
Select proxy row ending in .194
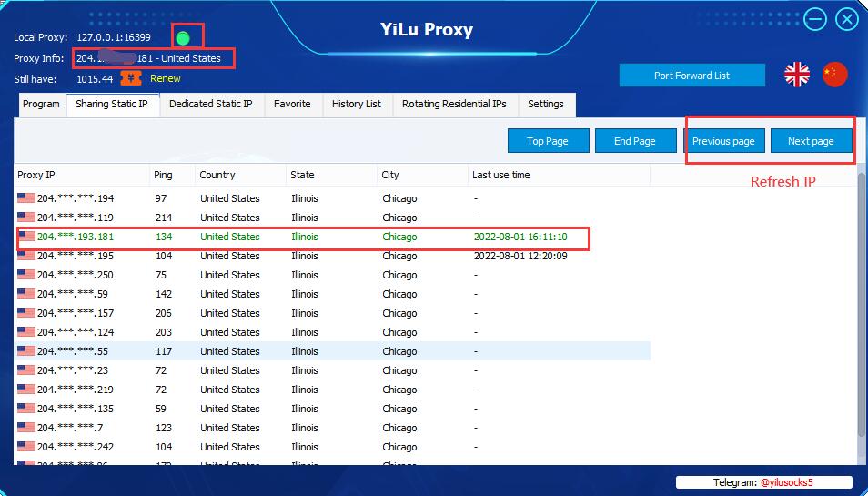[332, 198]
